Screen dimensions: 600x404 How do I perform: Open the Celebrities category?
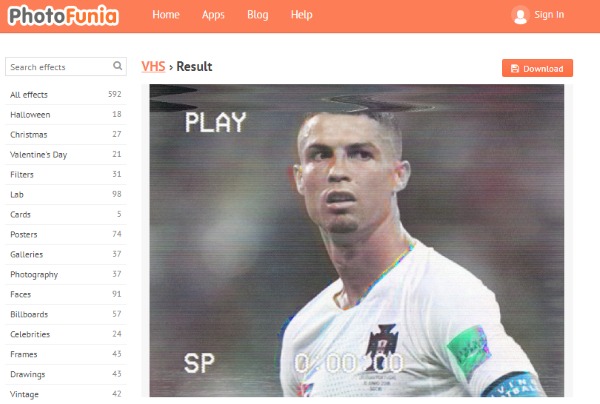[x=66, y=334]
